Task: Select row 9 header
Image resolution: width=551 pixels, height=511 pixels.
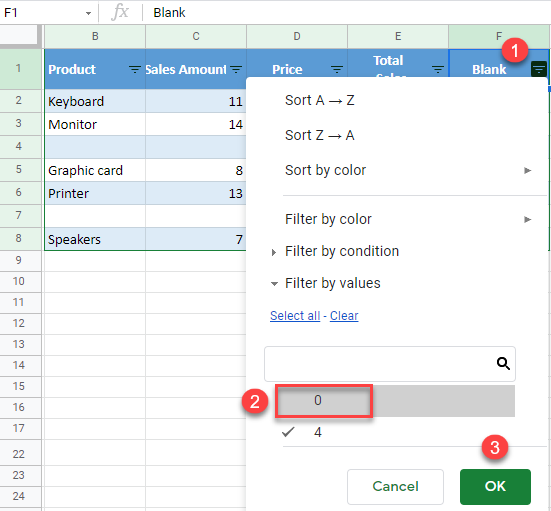Action: 20,260
